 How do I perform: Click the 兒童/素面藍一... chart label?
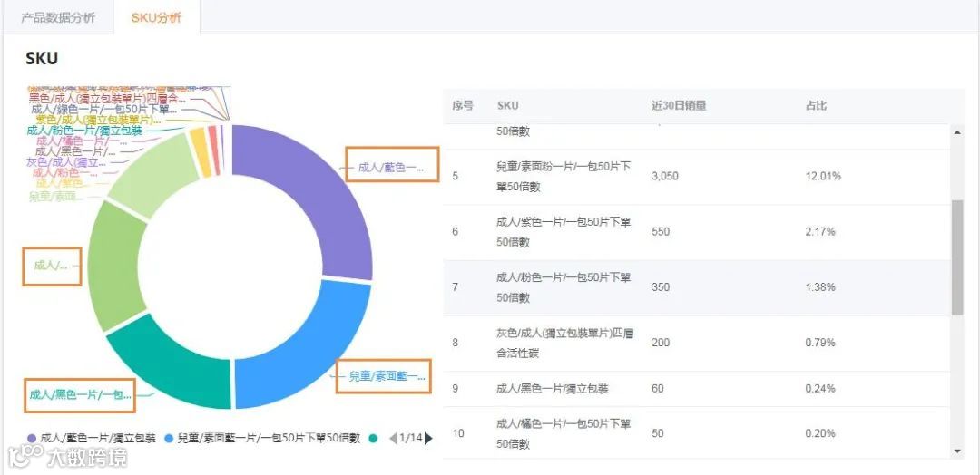[x=382, y=376]
